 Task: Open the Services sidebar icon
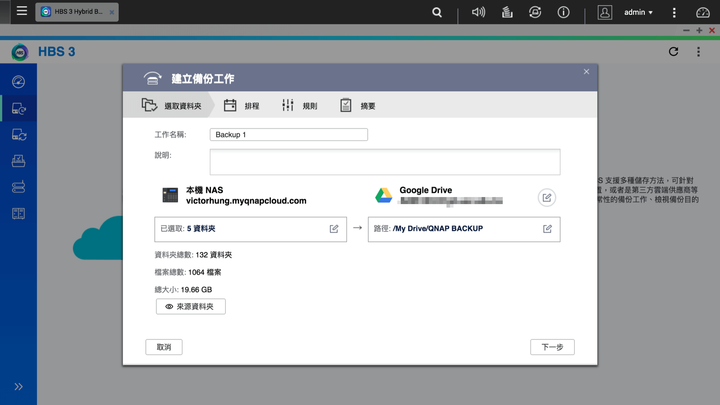(x=18, y=214)
